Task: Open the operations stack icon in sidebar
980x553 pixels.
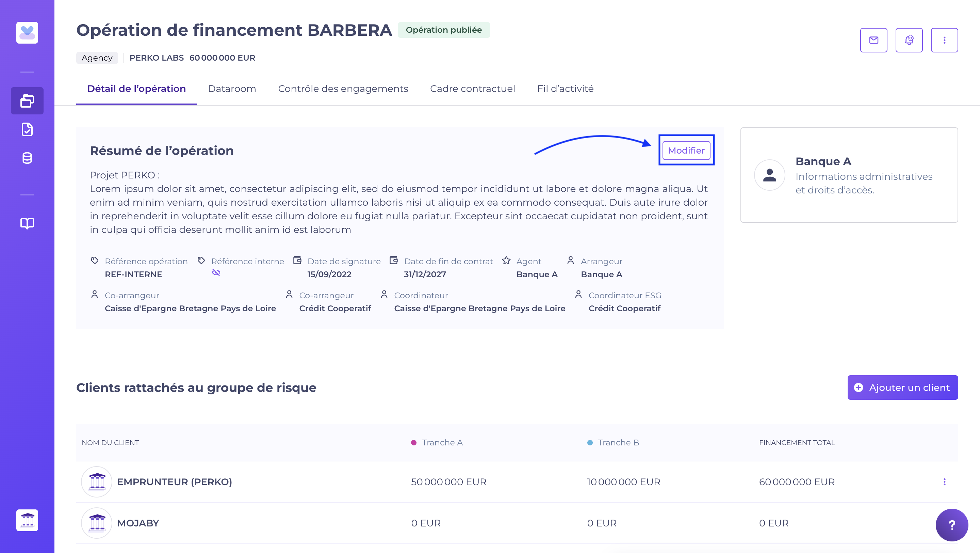Action: [x=27, y=101]
